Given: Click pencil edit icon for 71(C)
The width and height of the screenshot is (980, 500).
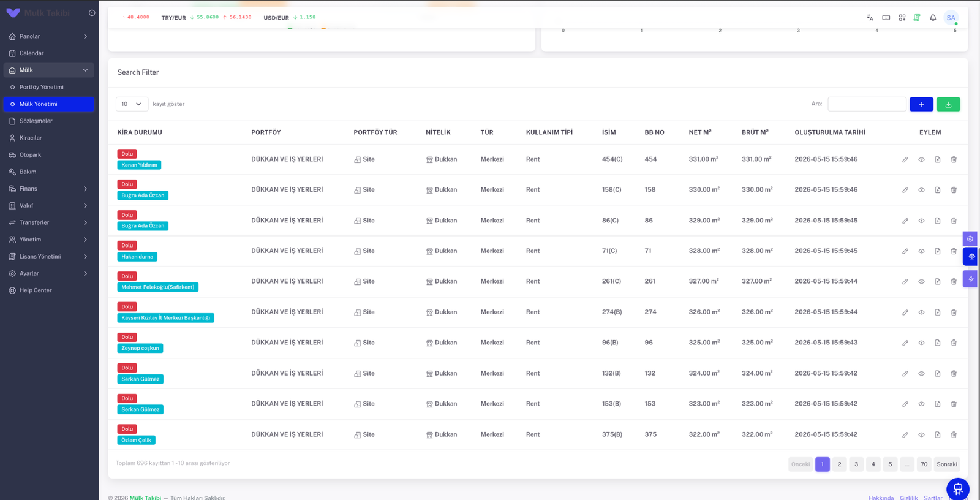Looking at the screenshot, I should tap(905, 251).
